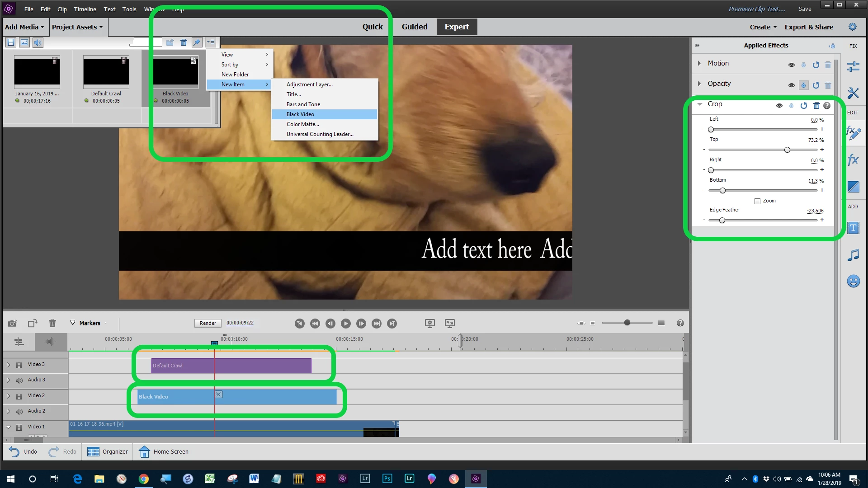Click the Render button
Viewport: 868px width, 488px height.
point(208,323)
